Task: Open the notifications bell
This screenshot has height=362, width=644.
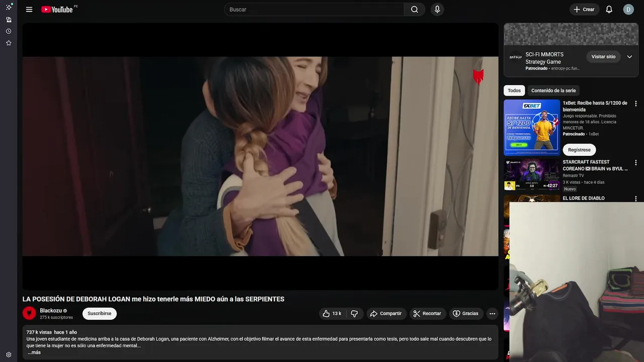Action: 609,10
